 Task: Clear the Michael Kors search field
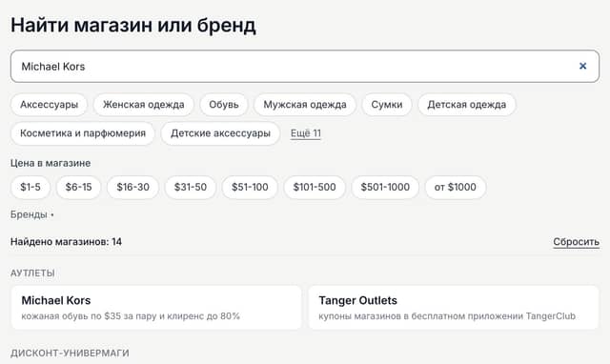click(x=582, y=66)
